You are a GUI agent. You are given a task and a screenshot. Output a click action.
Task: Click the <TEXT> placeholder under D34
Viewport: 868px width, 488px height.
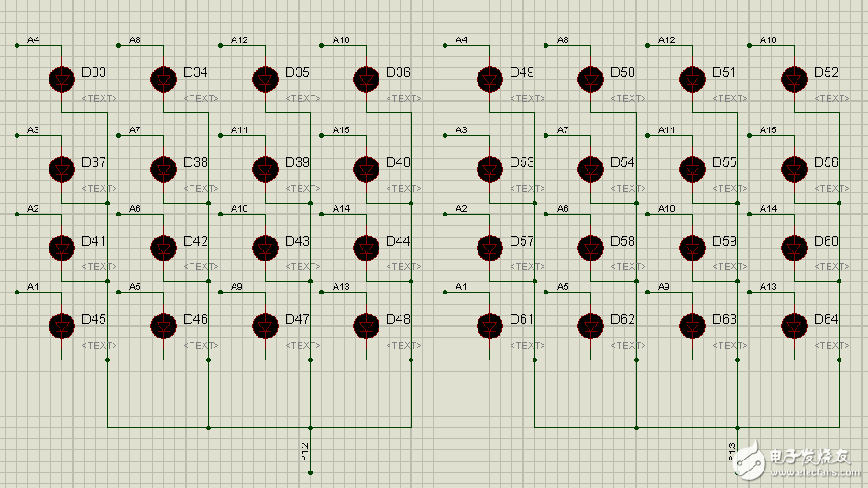tap(201, 98)
